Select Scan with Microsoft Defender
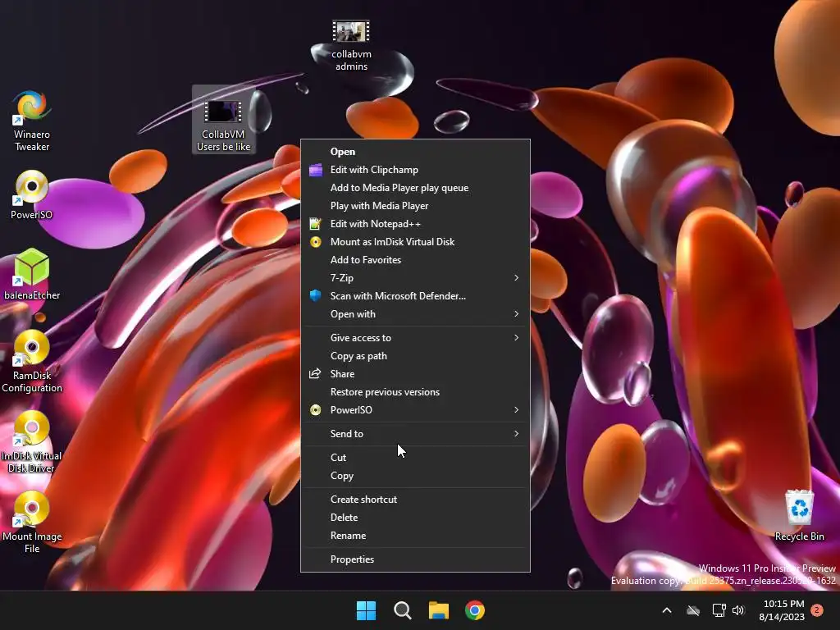The image size is (840, 630). [x=415, y=296]
